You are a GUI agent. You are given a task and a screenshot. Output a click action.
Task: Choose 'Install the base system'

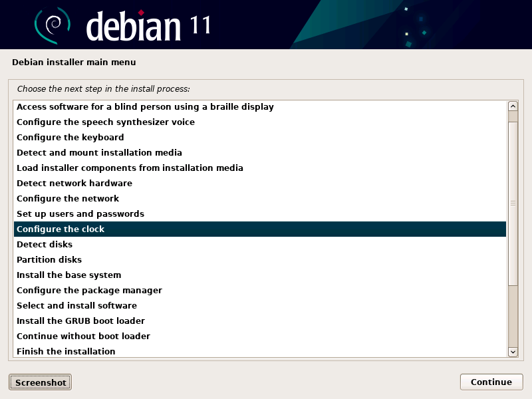click(260, 275)
